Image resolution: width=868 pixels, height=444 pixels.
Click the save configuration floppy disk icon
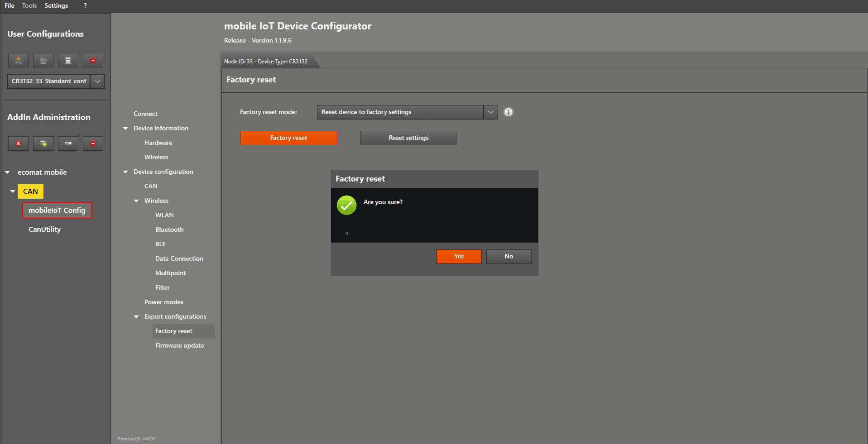pos(68,60)
